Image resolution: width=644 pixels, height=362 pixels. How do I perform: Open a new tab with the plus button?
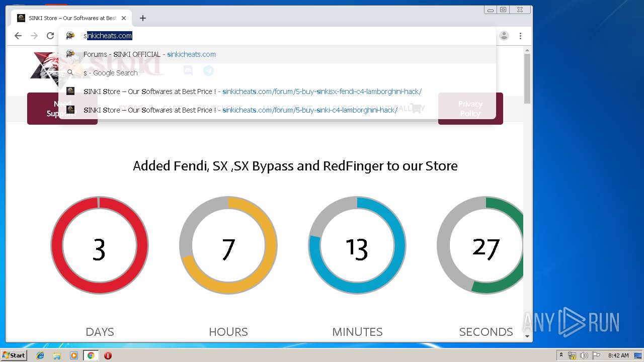pyautogui.click(x=143, y=18)
